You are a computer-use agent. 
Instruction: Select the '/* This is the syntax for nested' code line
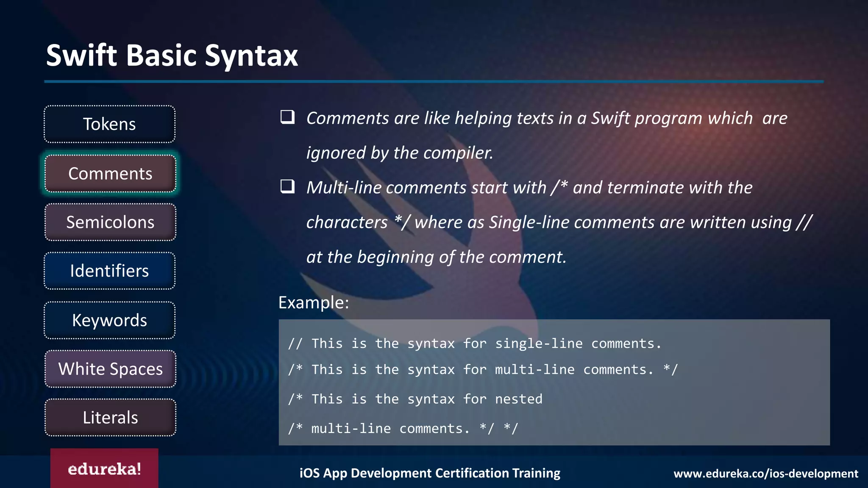coord(415,399)
